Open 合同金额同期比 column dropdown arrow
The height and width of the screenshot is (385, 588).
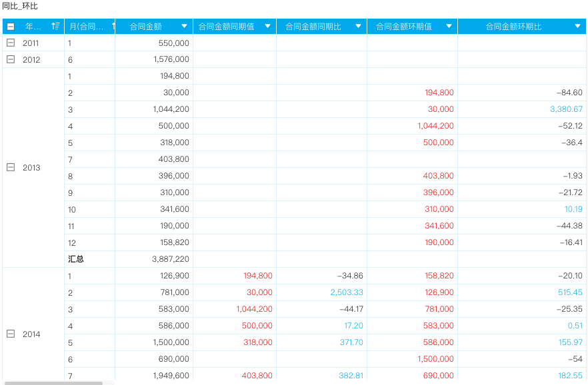pyautogui.click(x=358, y=26)
